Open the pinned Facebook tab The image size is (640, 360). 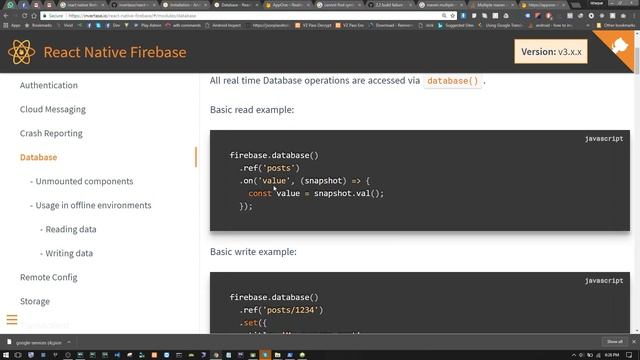[23, 5]
